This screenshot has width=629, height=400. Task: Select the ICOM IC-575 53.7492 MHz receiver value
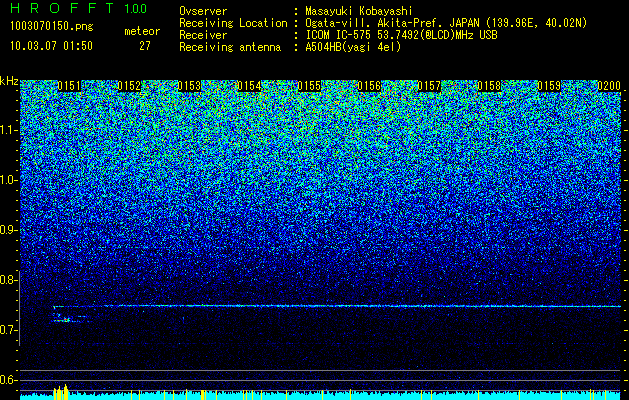401,35
